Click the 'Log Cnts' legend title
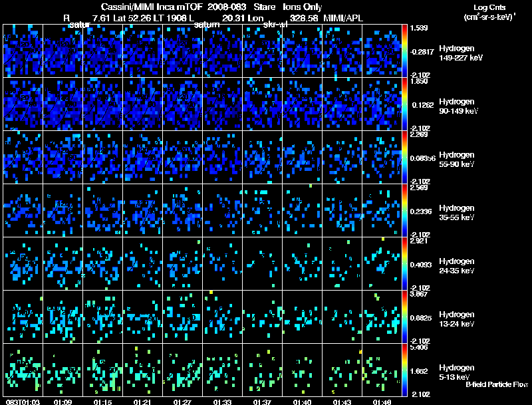 point(489,7)
